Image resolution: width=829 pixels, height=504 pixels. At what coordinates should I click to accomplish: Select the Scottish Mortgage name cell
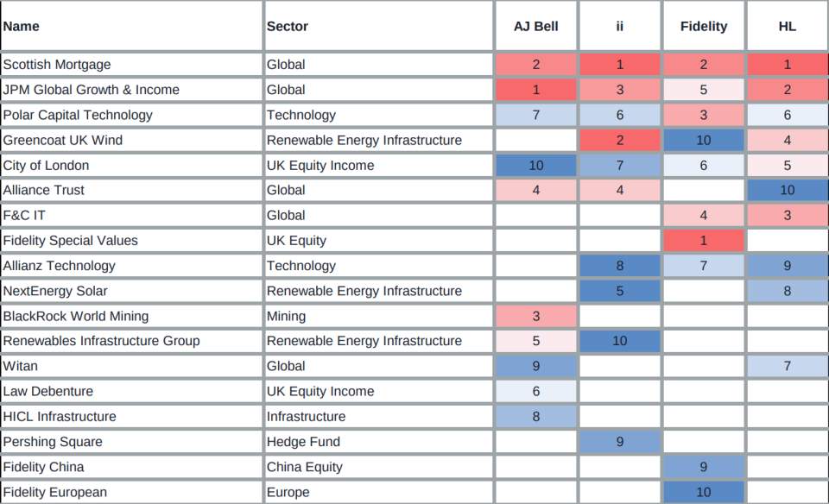(57, 65)
